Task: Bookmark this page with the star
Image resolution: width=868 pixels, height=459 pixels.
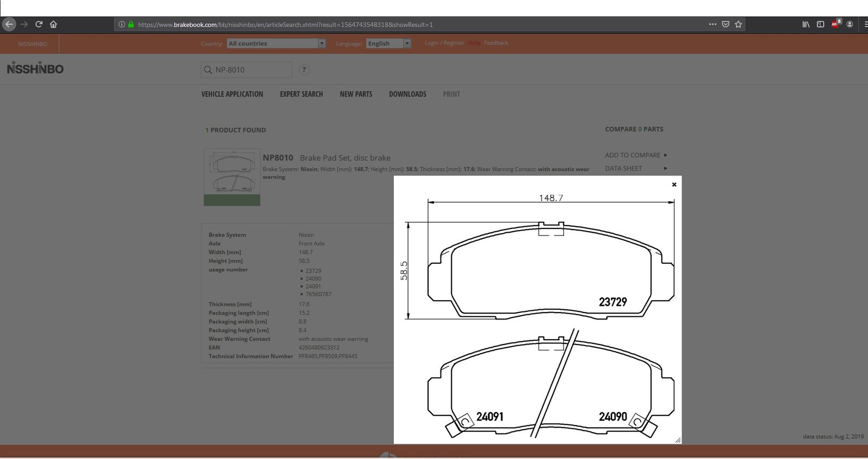Action: pos(738,24)
